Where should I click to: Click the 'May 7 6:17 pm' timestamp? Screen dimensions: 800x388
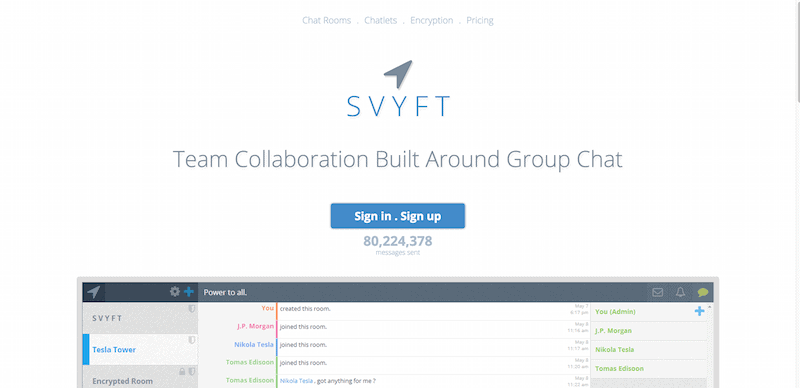pos(579,309)
